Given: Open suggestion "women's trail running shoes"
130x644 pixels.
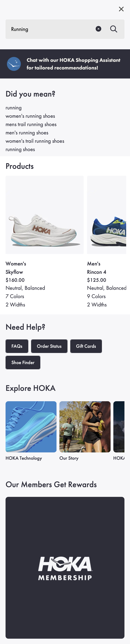Looking at the screenshot, I should pos(35,141).
